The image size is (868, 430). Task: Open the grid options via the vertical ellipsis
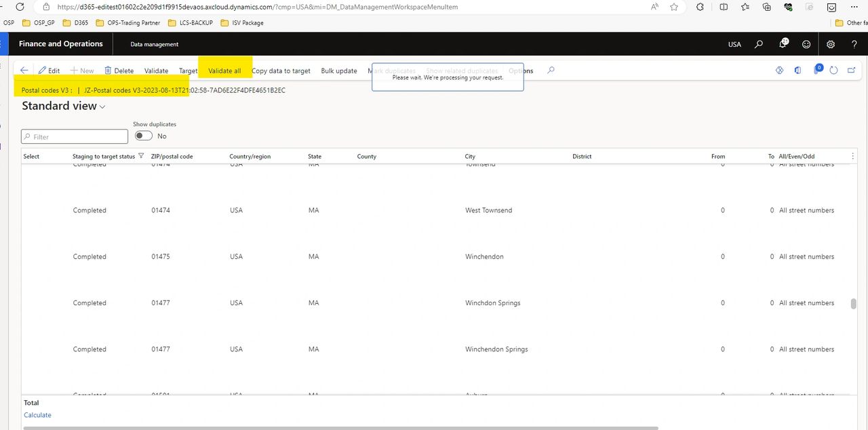(x=852, y=155)
